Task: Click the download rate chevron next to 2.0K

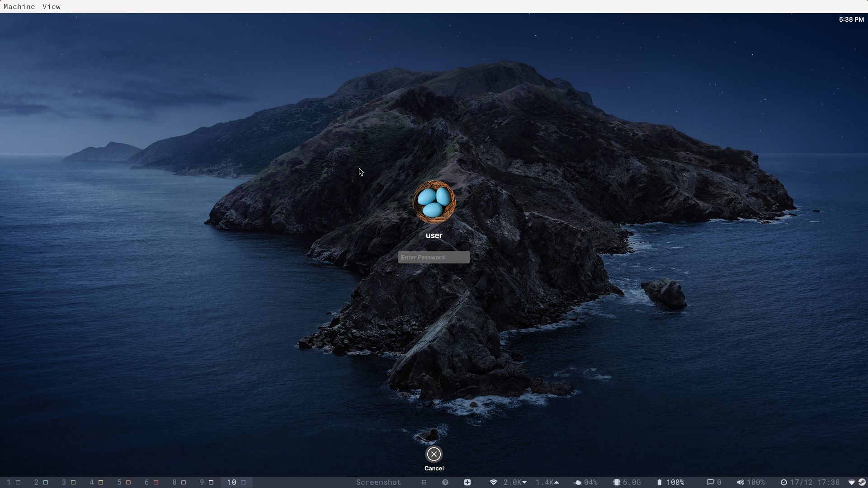Action: pos(524,482)
